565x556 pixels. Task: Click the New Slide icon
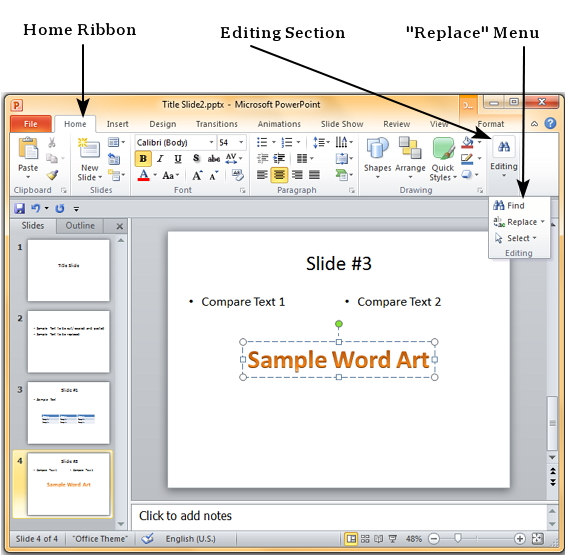coord(89,148)
